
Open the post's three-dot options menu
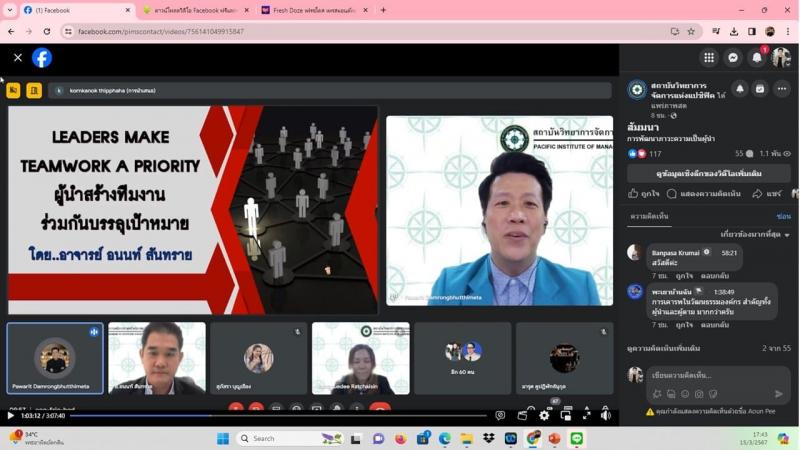[782, 89]
